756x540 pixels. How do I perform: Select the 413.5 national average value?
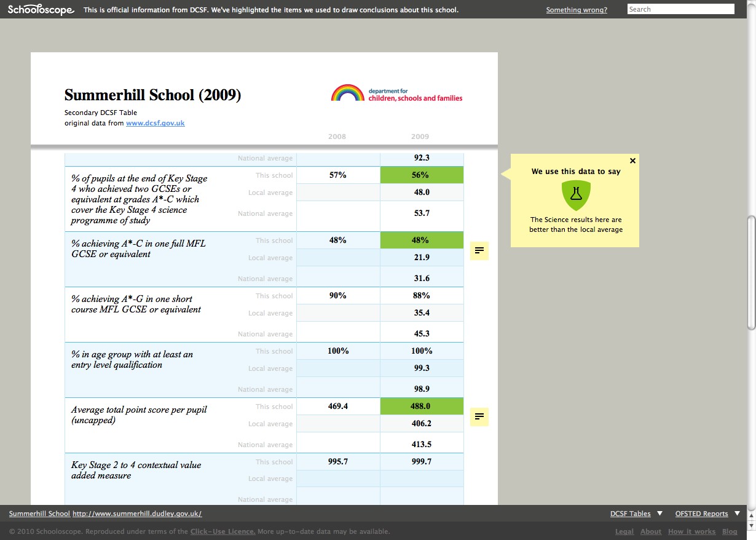pyautogui.click(x=422, y=444)
